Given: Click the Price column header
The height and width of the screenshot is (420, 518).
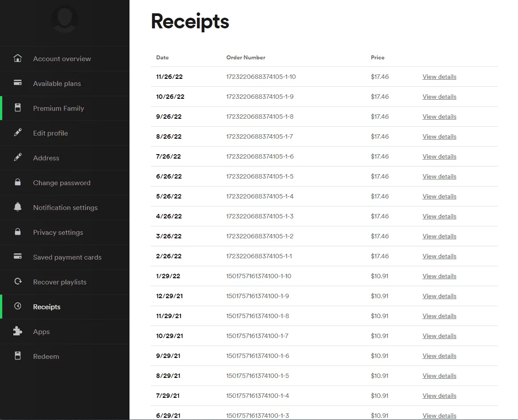Looking at the screenshot, I should pos(377,58).
